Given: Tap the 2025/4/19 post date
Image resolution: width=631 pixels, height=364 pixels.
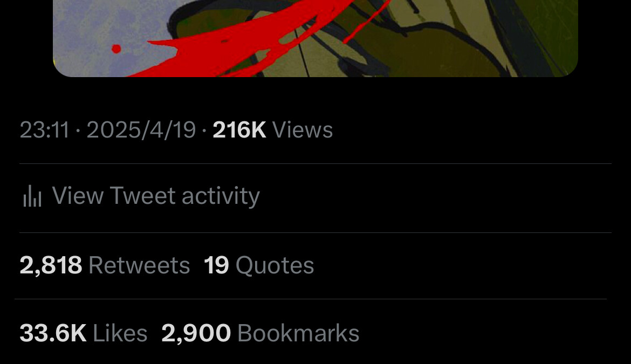Looking at the screenshot, I should coord(141,130).
